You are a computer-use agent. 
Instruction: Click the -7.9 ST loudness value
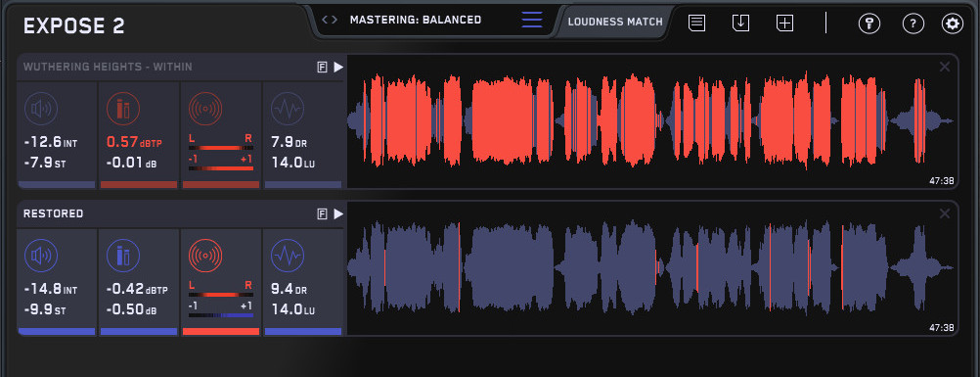pos(45,164)
